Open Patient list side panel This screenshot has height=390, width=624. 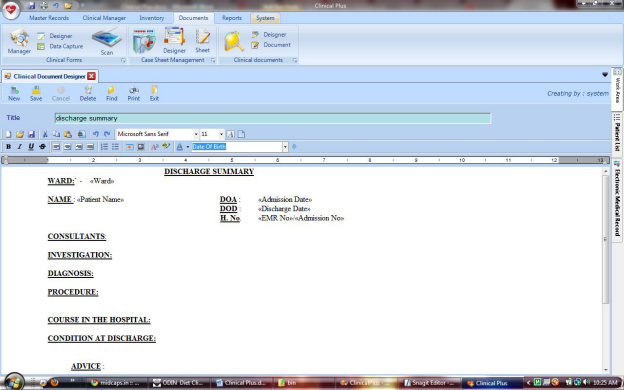[617, 134]
